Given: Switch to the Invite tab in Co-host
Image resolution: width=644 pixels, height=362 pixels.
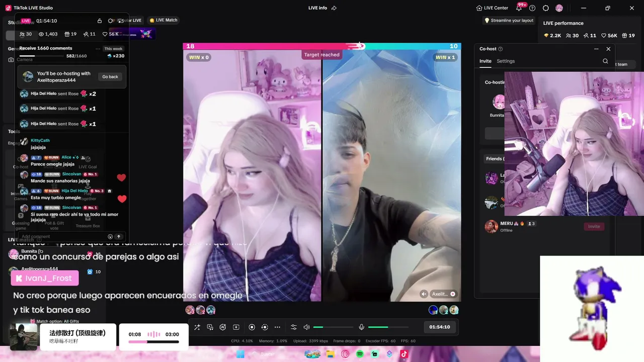Looking at the screenshot, I should tap(485, 61).
